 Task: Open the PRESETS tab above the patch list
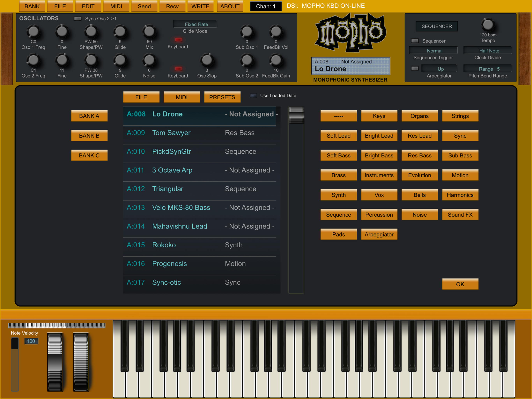coord(222,97)
